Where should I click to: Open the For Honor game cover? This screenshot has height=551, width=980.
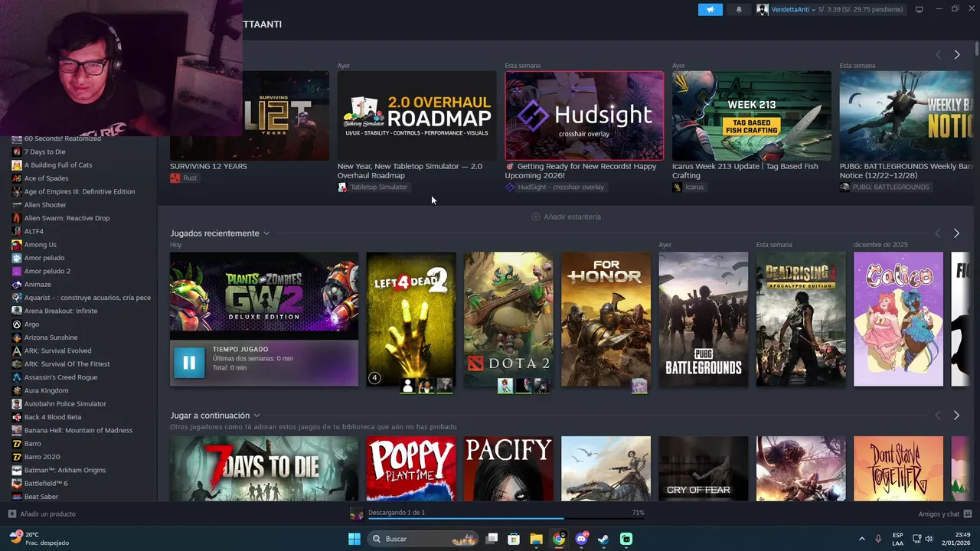point(606,319)
